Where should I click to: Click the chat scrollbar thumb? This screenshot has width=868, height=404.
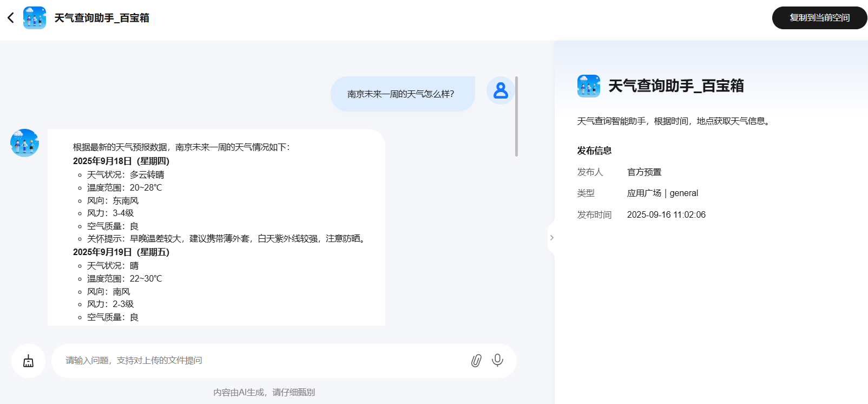point(516,116)
